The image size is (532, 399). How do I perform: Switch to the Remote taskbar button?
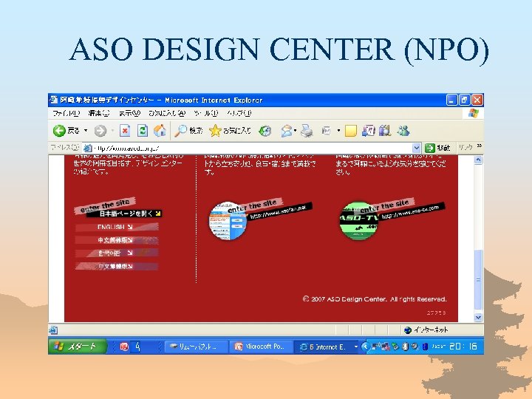pos(197,347)
